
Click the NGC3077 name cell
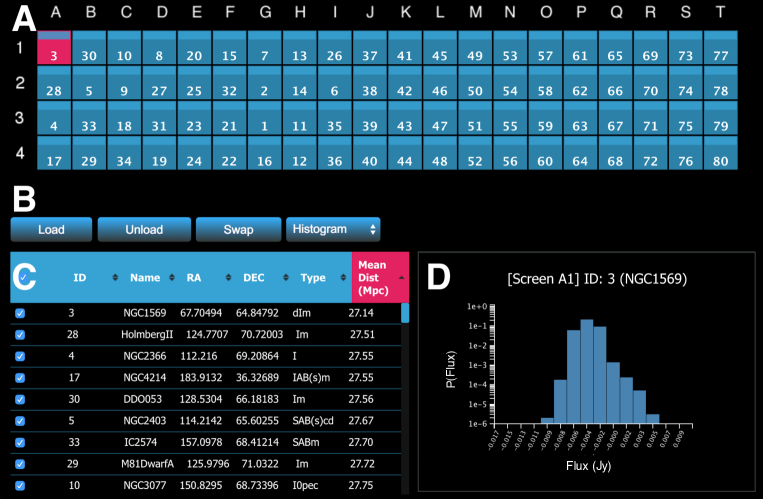145,485
